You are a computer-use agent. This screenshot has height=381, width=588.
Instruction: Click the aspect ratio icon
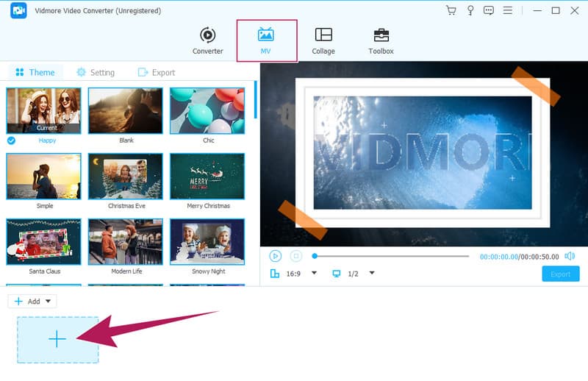[x=274, y=274]
